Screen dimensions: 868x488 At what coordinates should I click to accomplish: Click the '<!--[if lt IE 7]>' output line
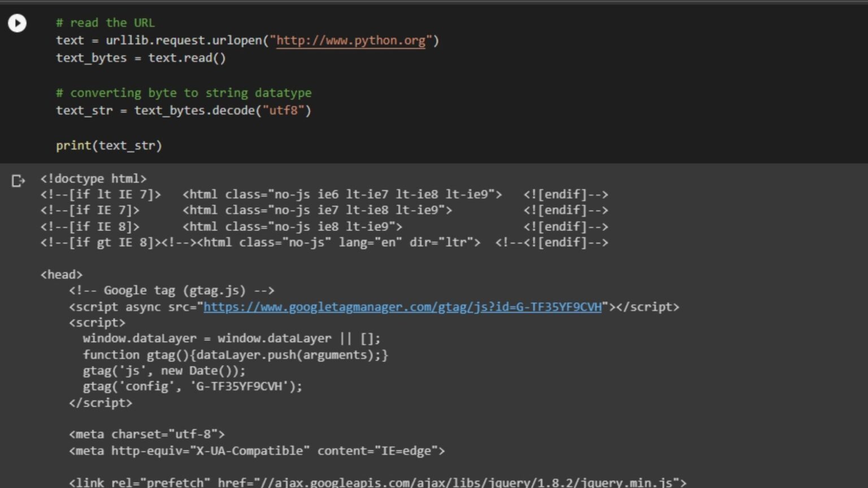324,195
